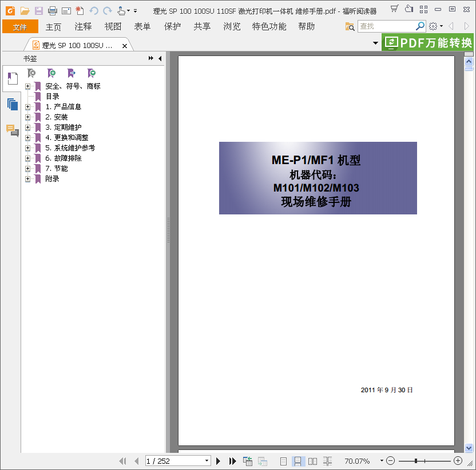Switch to 视图 ribbon tab
The image size is (476, 470).
[113, 27]
